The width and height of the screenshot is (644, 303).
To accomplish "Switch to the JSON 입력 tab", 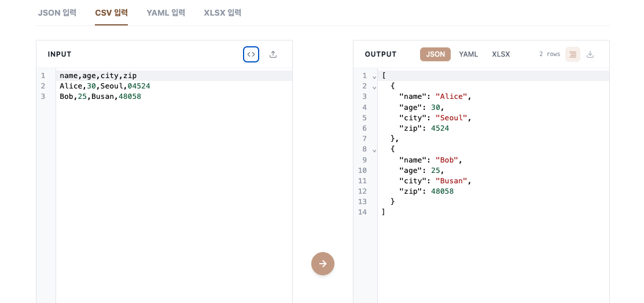I will point(57,13).
